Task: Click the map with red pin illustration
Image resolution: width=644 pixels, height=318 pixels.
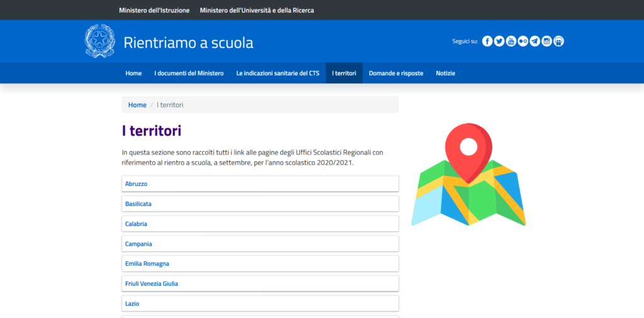Action: pyautogui.click(x=468, y=174)
